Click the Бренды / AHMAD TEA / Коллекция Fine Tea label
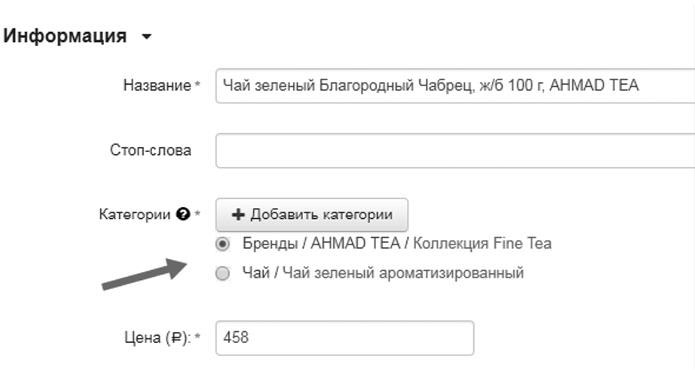 pos(397,244)
